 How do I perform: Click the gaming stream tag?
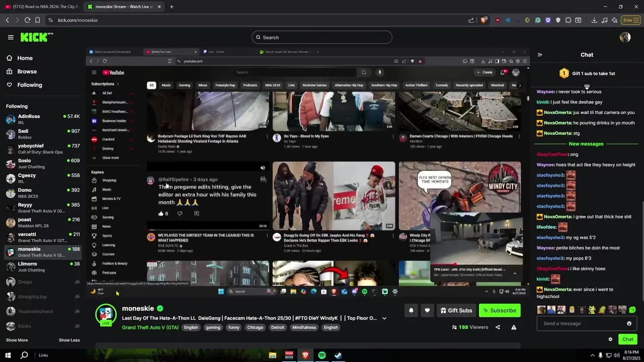coord(213,327)
